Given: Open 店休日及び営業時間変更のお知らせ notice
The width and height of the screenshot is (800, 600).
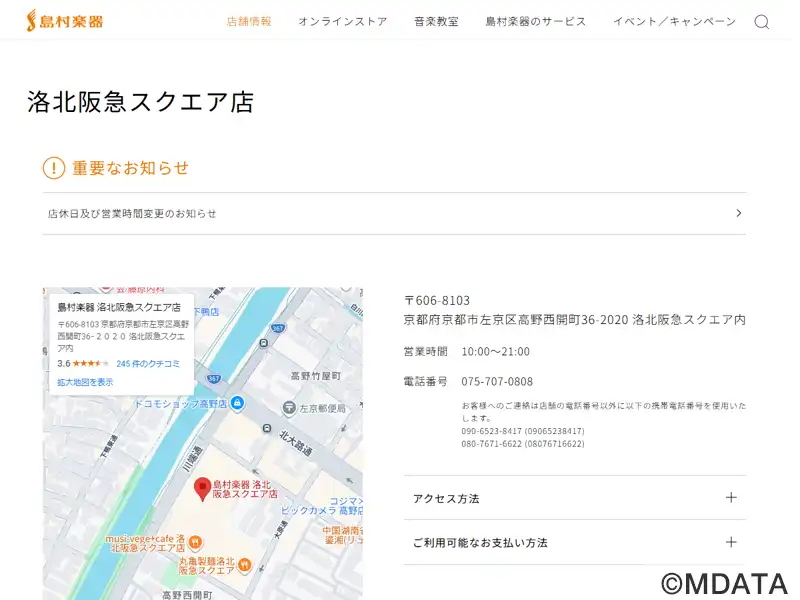Looking at the screenshot, I should click(394, 213).
